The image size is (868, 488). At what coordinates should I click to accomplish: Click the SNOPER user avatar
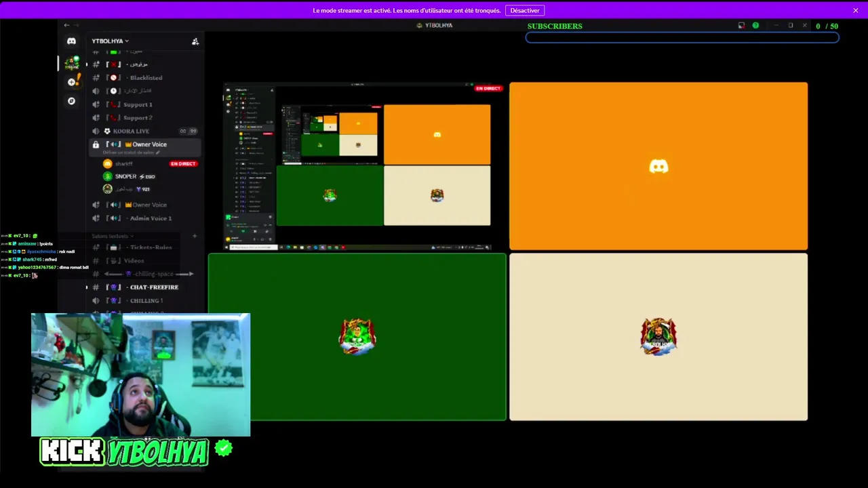pyautogui.click(x=107, y=176)
